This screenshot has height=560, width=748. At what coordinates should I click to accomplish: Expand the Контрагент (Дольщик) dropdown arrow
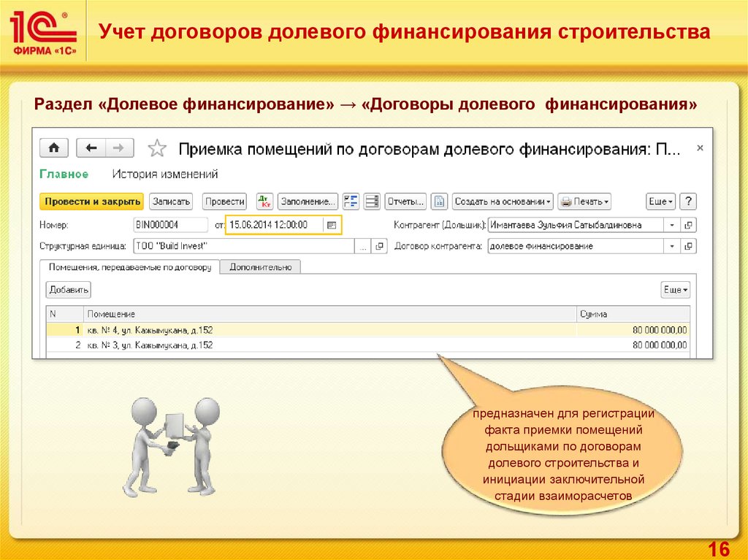[671, 226]
